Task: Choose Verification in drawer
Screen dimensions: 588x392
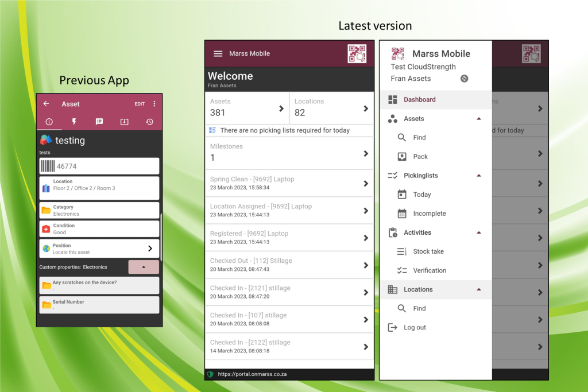Action: tap(436, 270)
